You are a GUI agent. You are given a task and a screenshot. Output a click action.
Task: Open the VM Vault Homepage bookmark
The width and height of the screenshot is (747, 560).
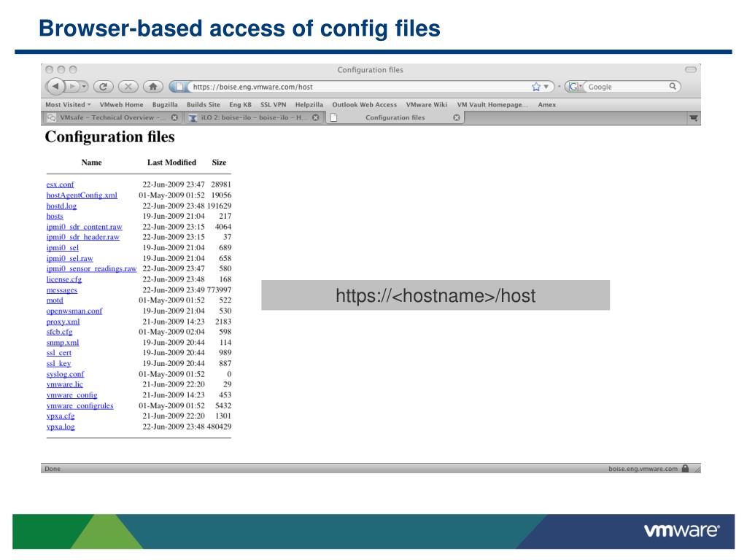(x=492, y=104)
